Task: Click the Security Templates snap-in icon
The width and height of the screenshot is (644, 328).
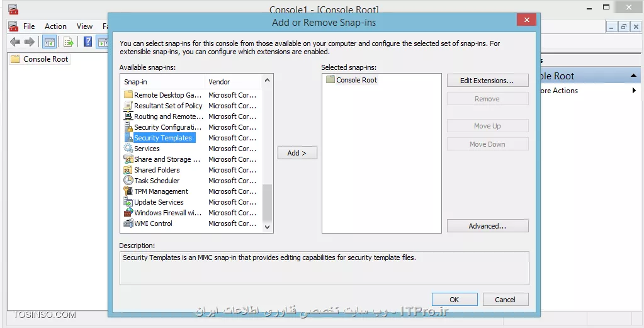Action: click(128, 137)
